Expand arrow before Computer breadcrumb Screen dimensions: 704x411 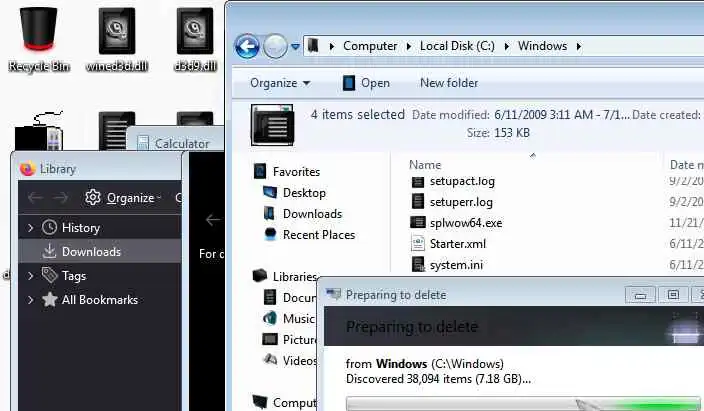tap(331, 46)
